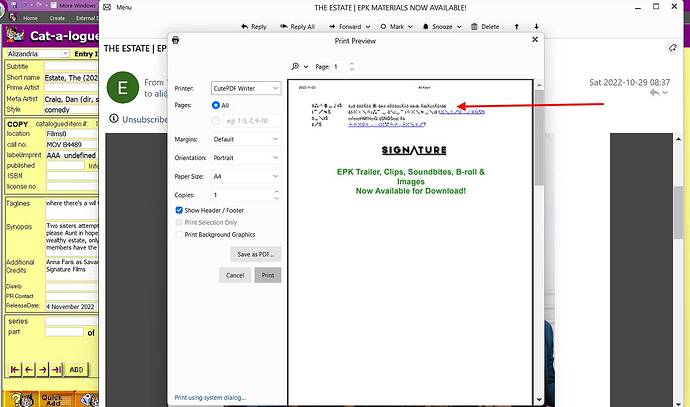Viewport: 690px width, 407px height.
Task: Click the envelope icon beside Menu
Action: point(107,7)
